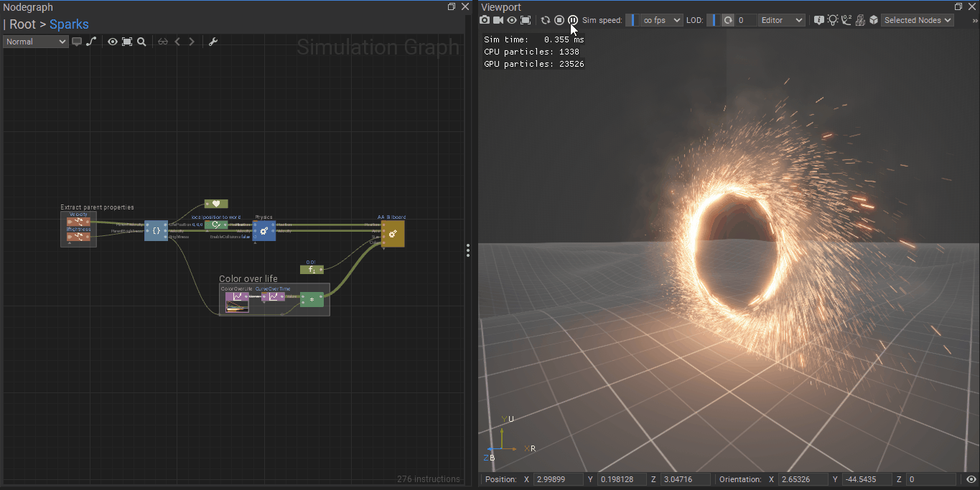Pause the simulation playback
Viewport: 980px width, 490px height.
click(x=573, y=20)
